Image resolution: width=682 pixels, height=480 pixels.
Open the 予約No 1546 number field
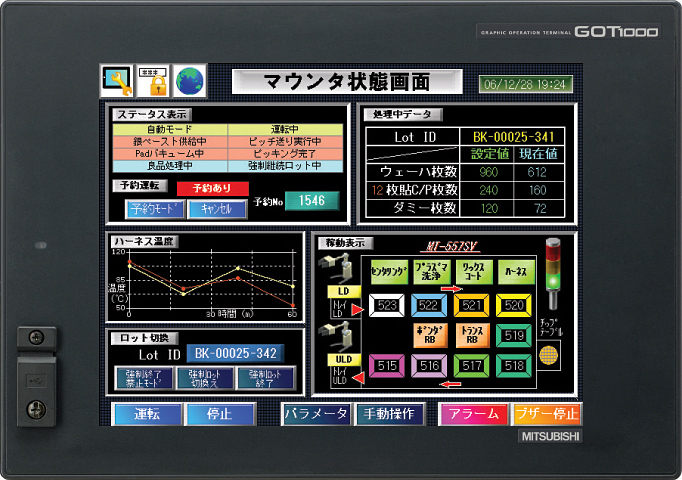312,201
